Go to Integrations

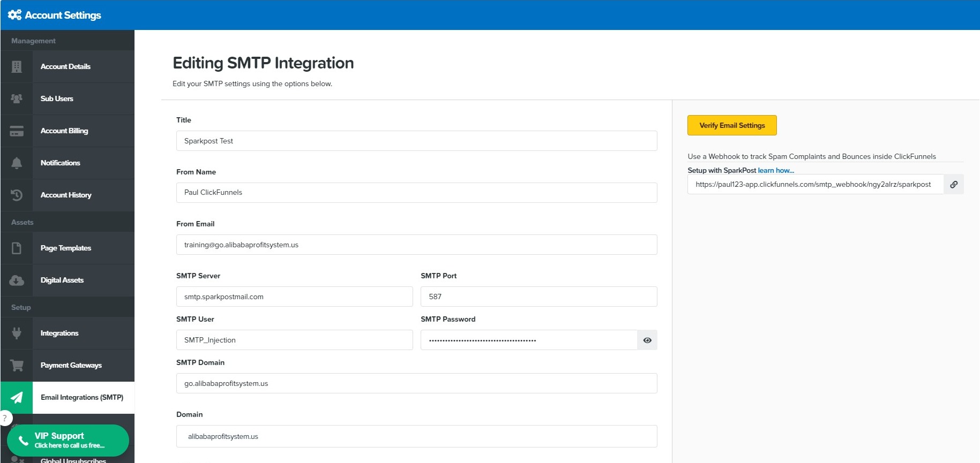67,333
